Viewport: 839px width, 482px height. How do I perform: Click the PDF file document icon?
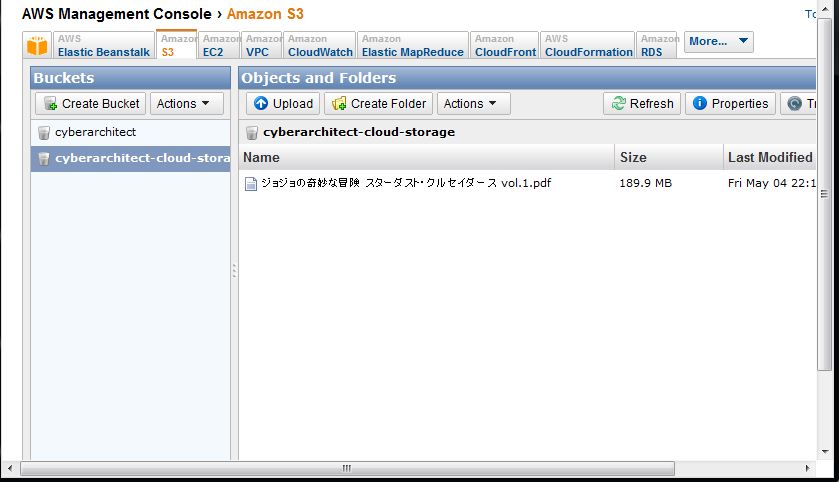click(250, 183)
